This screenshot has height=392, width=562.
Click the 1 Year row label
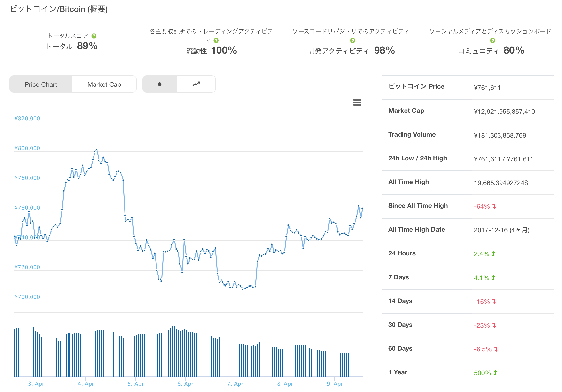[x=398, y=372]
